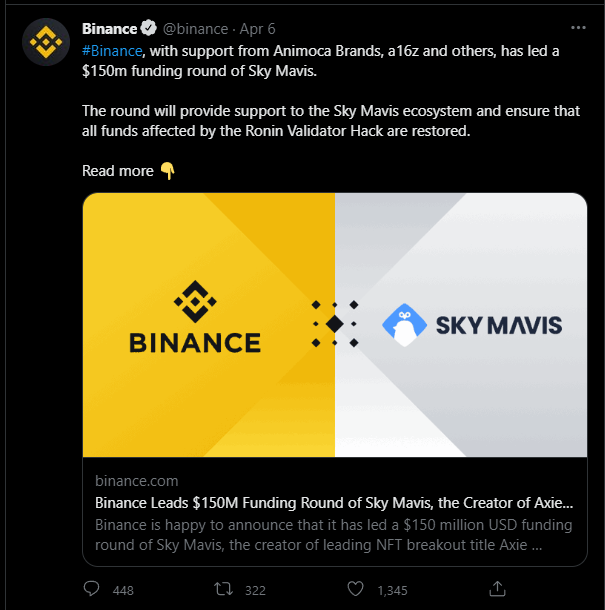The height and width of the screenshot is (610, 605).
Task: Click the retweet arrows icon
Action: (224, 589)
